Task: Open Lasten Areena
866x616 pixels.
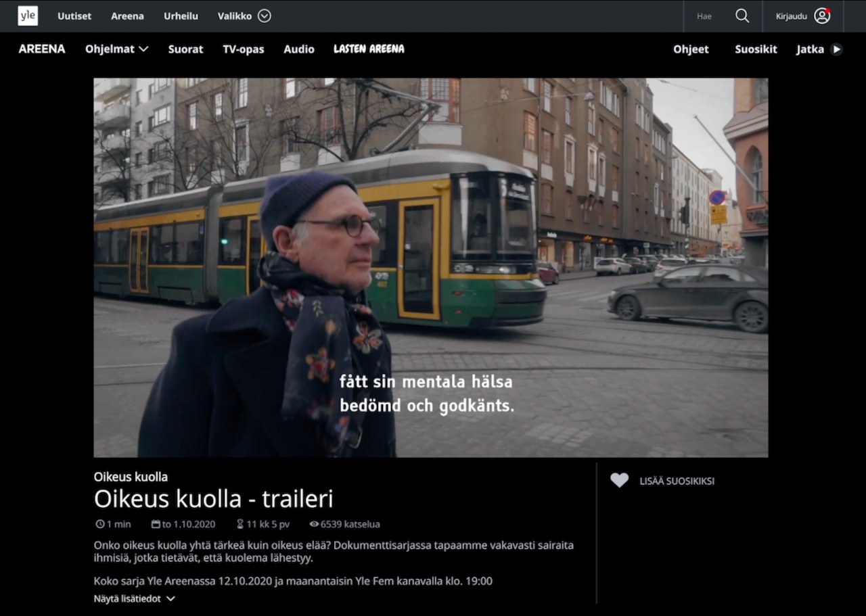Action: [369, 49]
